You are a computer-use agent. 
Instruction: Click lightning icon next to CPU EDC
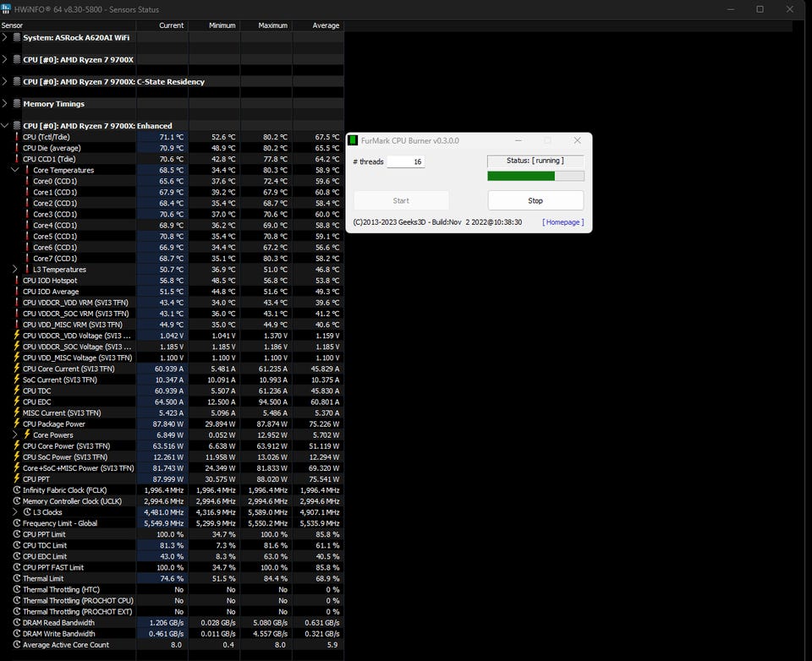tap(17, 402)
